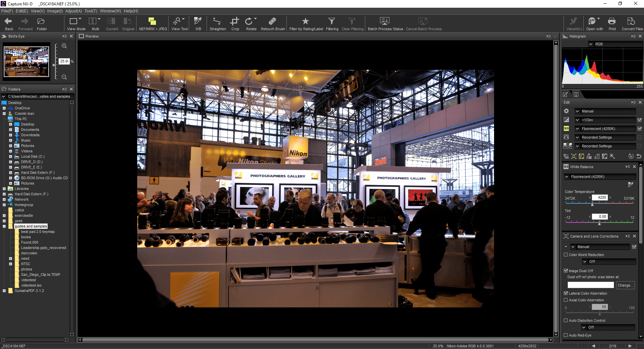Open the Noise Reduction (NR) adjustment icon
This screenshot has width=644, height=349.
[x=566, y=156]
